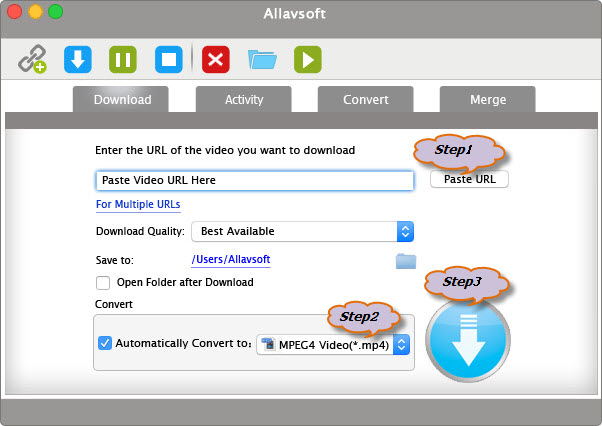Viewport: 602px width, 426px height.
Task: Open the For Multiple URLs link
Action: tap(138, 205)
